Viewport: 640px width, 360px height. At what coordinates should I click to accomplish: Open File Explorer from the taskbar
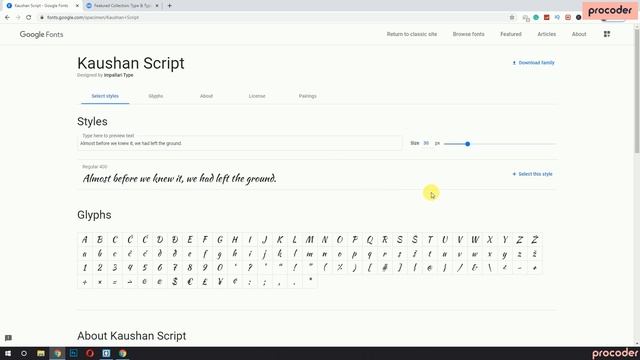coord(41,353)
